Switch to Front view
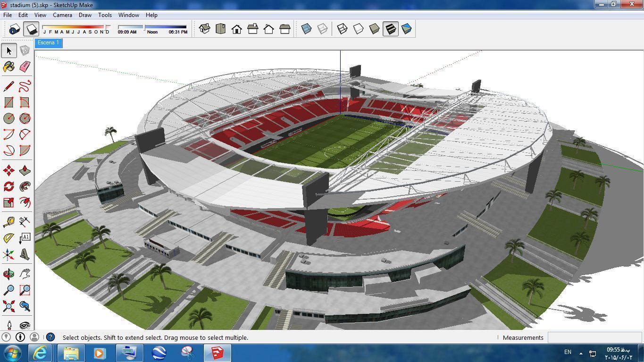Image resolution: width=644 pixels, height=362 pixels. [236, 29]
